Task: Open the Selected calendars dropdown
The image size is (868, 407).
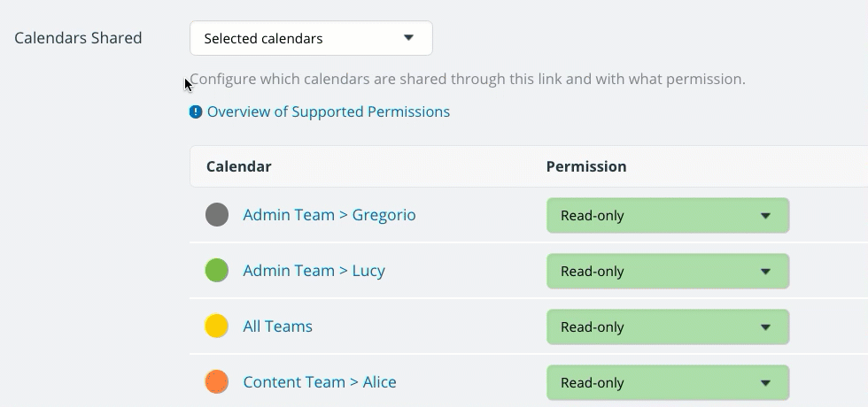Action: [311, 38]
